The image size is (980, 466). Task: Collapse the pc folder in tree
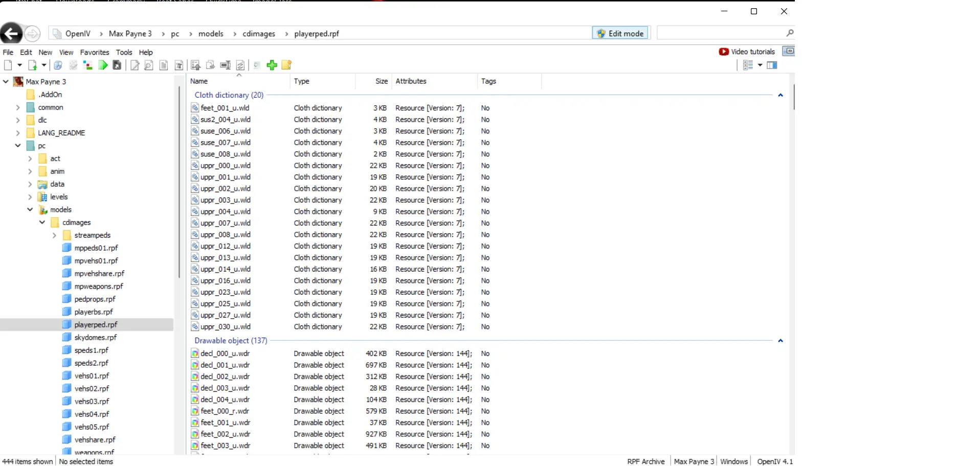[x=18, y=146]
